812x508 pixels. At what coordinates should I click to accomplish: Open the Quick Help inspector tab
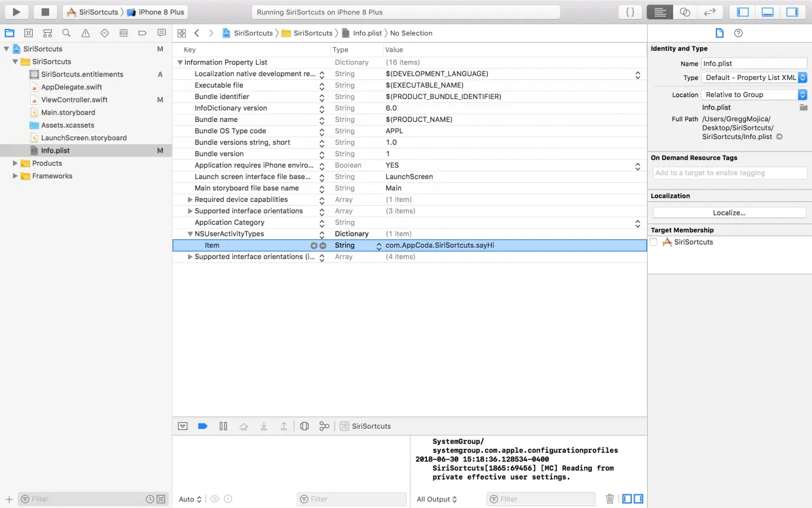pos(739,33)
